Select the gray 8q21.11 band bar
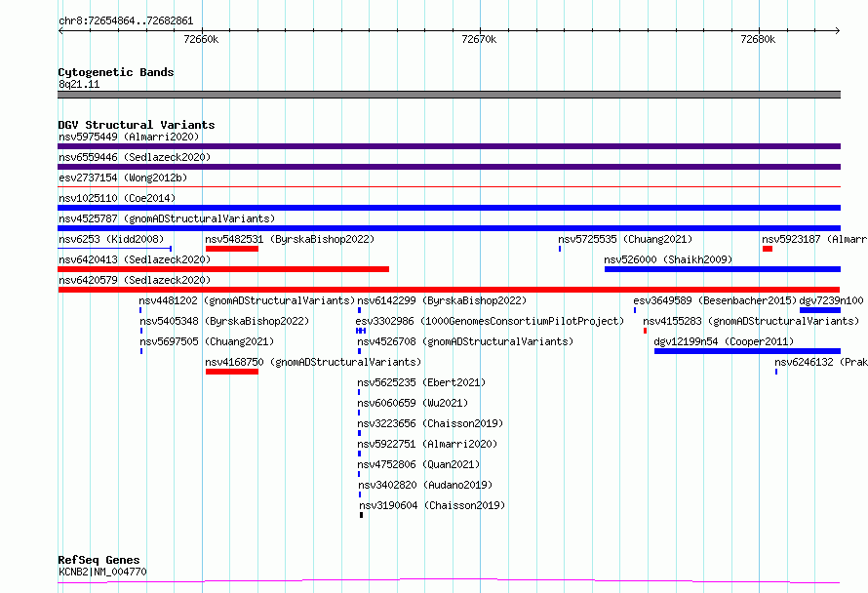The image size is (868, 593). point(449,95)
